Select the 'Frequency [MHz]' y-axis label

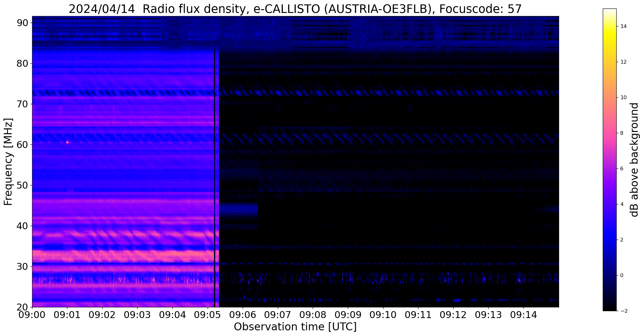click(8, 162)
